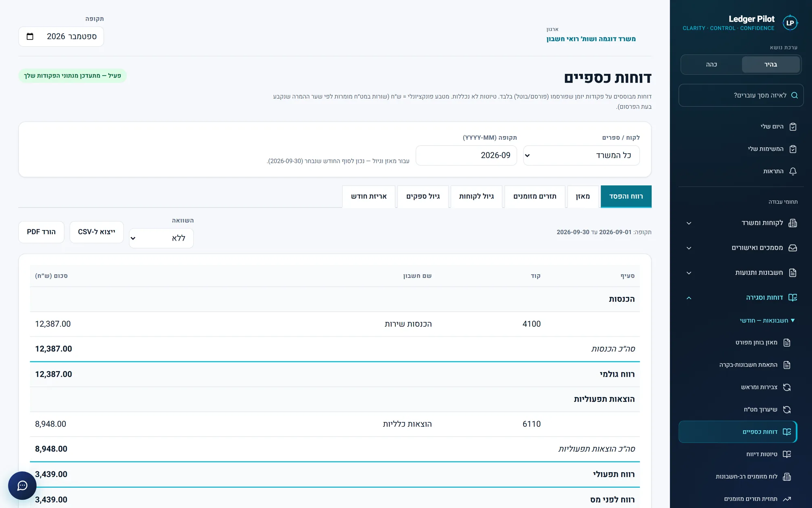
Task: Switch to the תזרים מזומנים tab
Action: [535, 197]
